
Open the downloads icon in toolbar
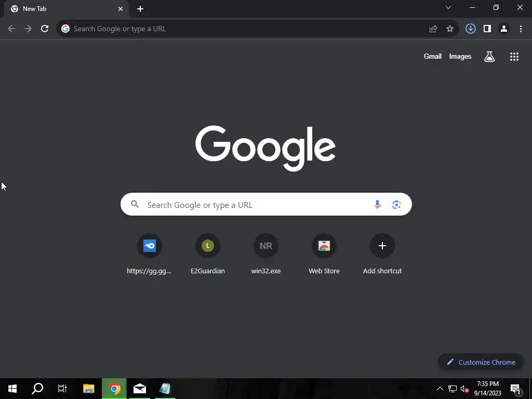[470, 29]
